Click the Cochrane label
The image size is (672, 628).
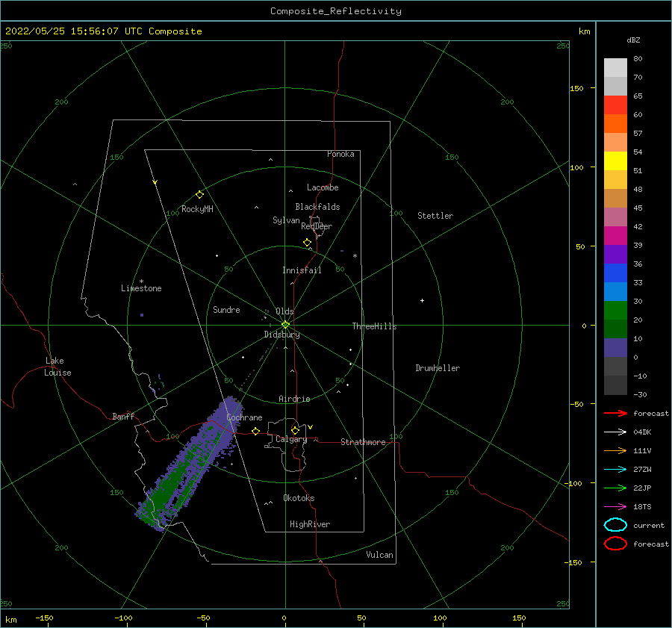[x=244, y=417]
